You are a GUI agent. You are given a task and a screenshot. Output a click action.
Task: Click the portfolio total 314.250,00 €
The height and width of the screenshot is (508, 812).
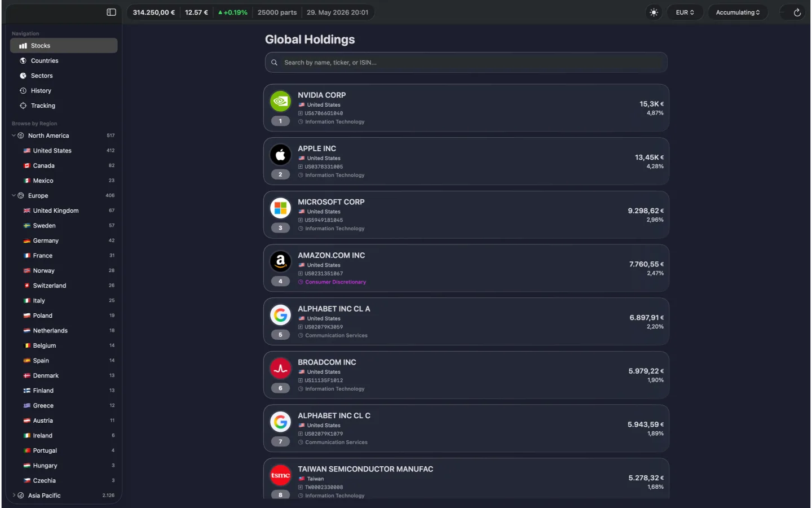154,12
